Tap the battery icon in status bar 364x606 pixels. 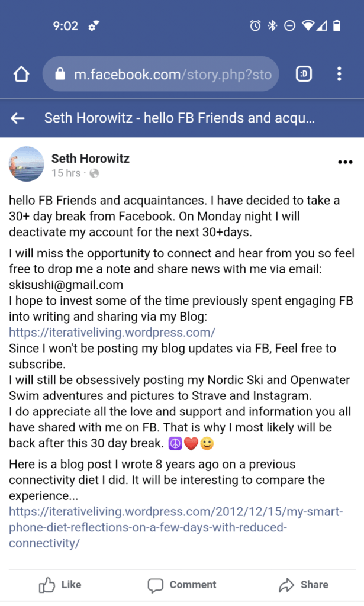point(337,26)
